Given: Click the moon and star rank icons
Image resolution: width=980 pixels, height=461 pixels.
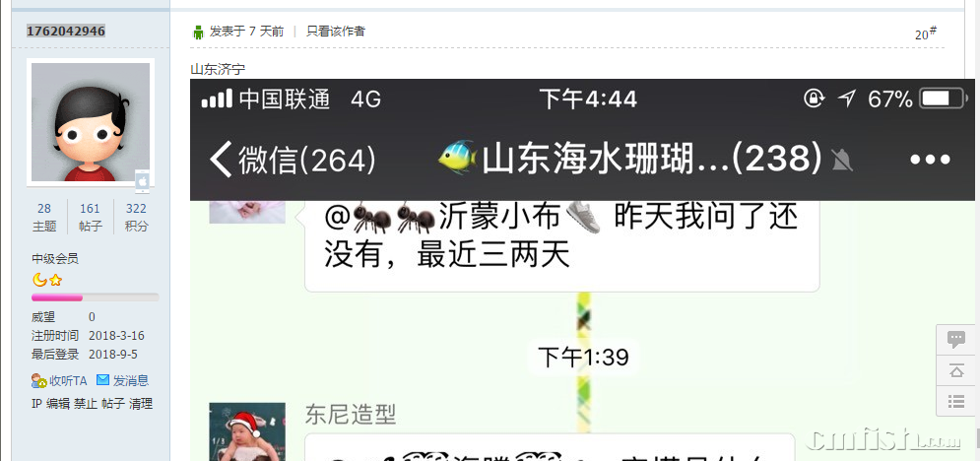Looking at the screenshot, I should (x=47, y=280).
